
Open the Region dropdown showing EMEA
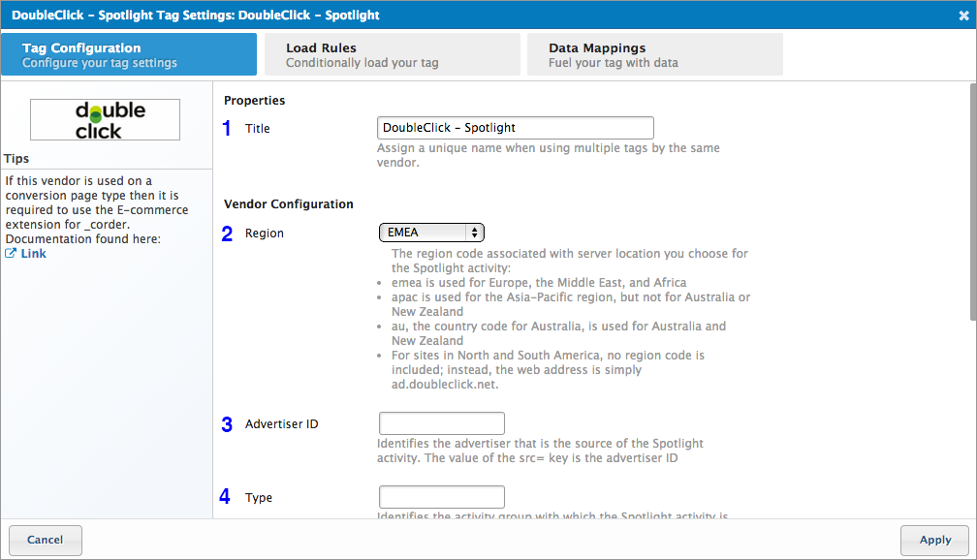431,233
